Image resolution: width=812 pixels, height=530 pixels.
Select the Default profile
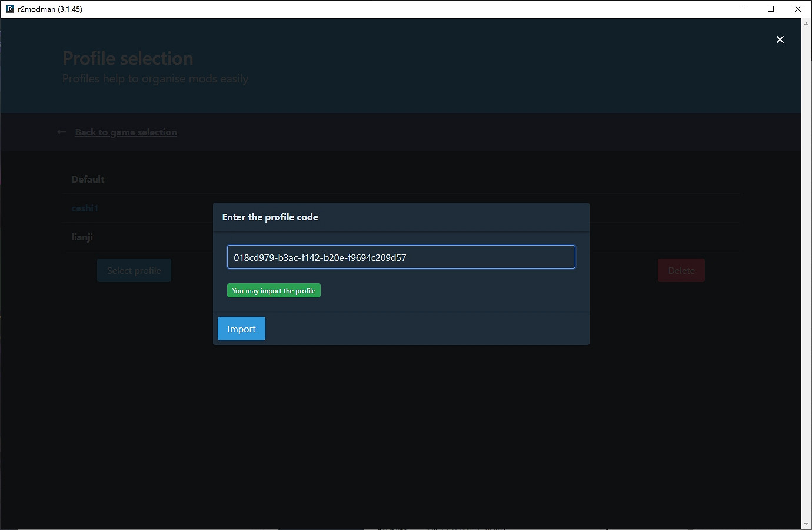coord(88,180)
